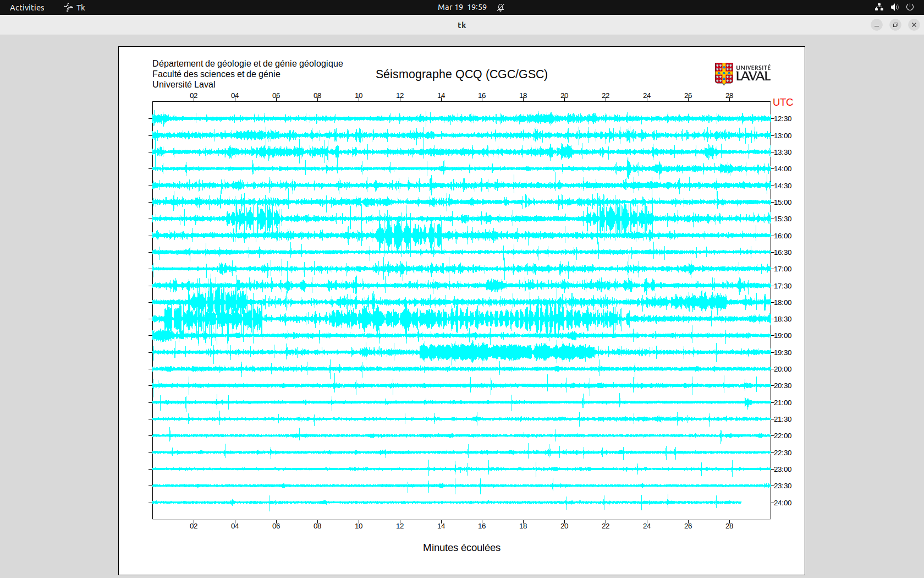Click the red UTC label

(x=783, y=102)
